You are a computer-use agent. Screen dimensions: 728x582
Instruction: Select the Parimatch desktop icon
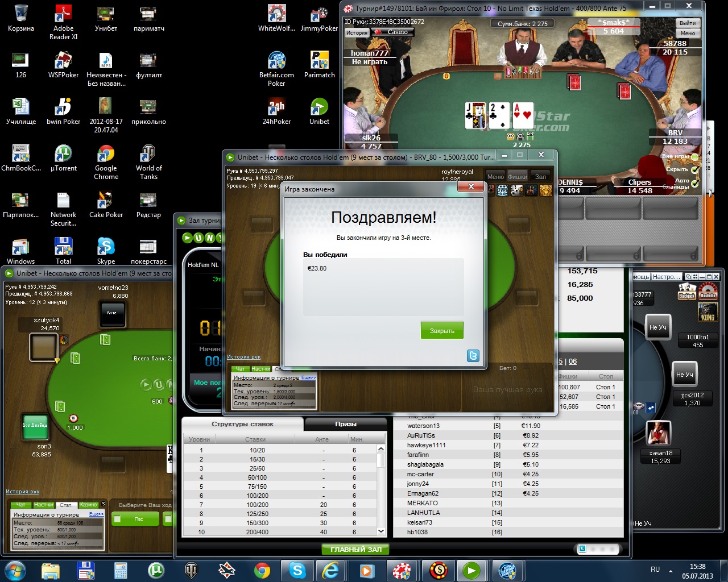click(319, 65)
